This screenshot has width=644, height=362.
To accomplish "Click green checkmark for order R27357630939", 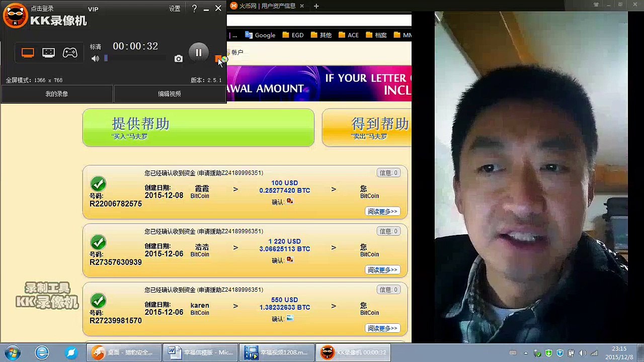I will coord(98,243).
